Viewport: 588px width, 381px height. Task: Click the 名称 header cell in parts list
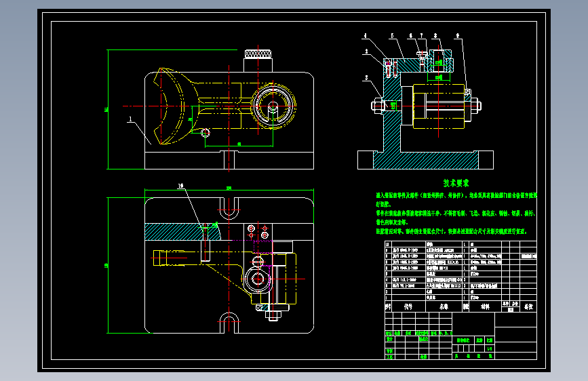444,306
